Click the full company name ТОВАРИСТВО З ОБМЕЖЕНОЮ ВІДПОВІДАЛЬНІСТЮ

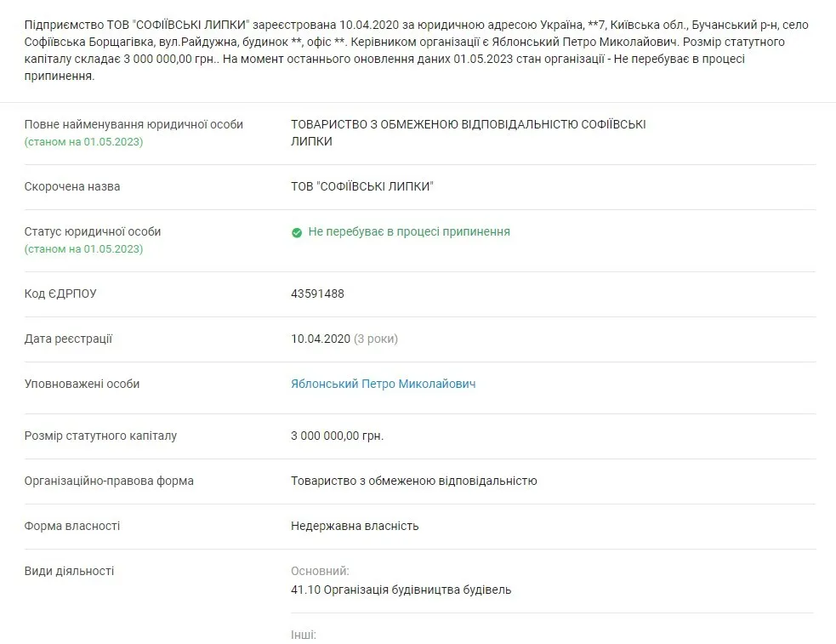click(x=468, y=125)
